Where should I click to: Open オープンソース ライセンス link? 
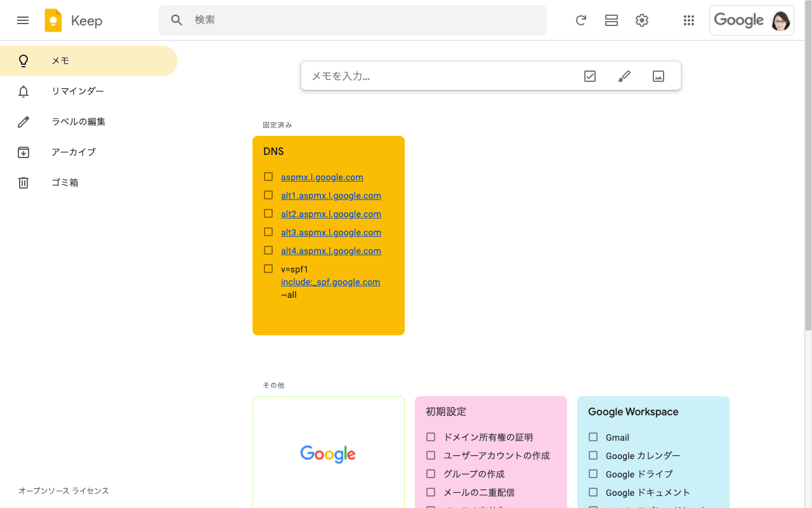(x=63, y=491)
